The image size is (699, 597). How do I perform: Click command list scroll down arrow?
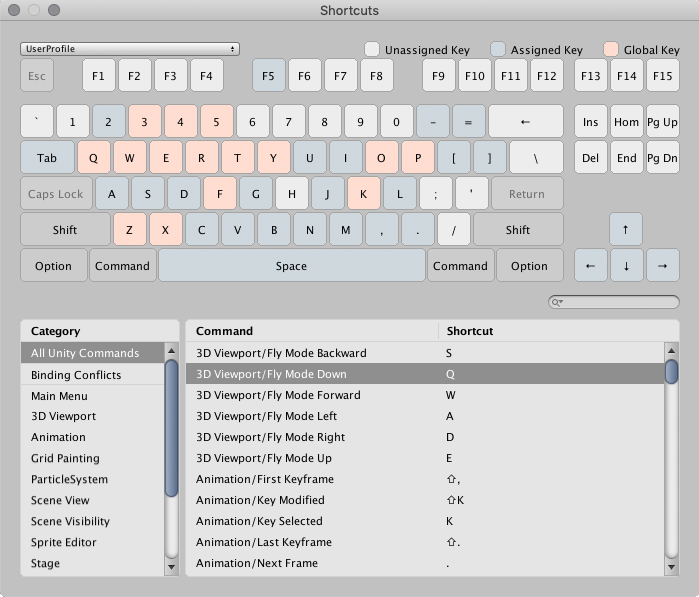(x=671, y=567)
